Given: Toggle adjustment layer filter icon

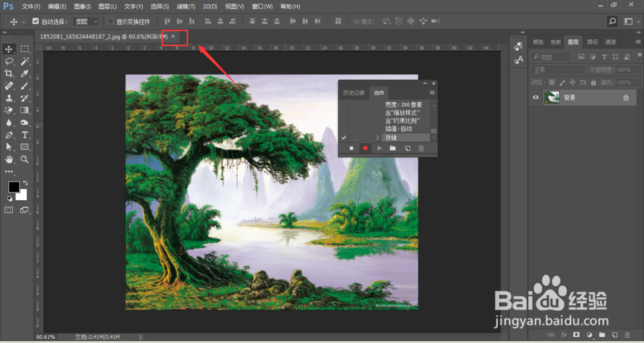Looking at the screenshot, I should click(592, 57).
